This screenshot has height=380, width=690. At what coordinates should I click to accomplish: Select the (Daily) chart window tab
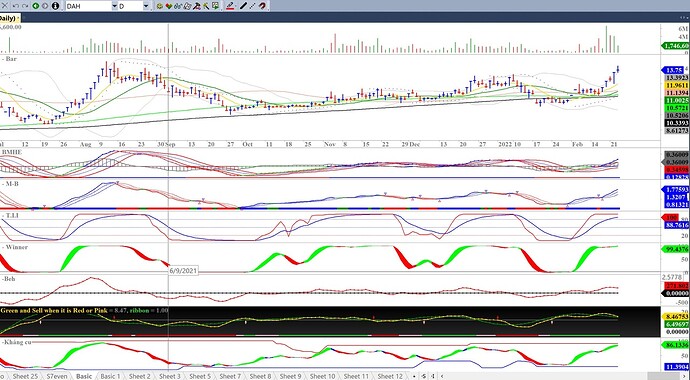[x=10, y=18]
